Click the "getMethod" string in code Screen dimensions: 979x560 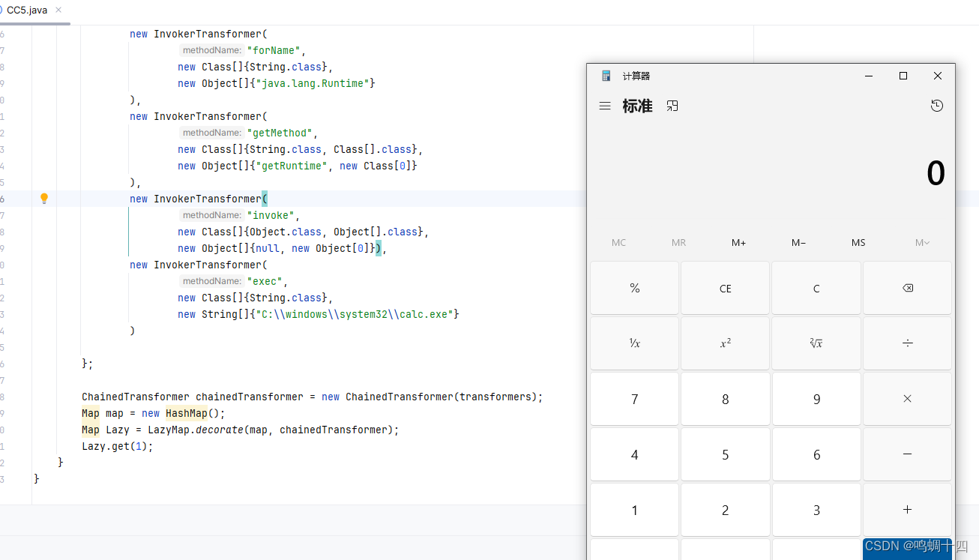pos(280,133)
